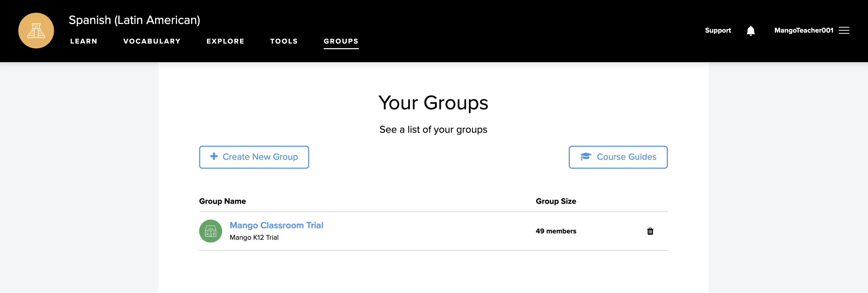Screen dimensions: 868x293
Task: Click the Group Size column header
Action: point(556,201)
